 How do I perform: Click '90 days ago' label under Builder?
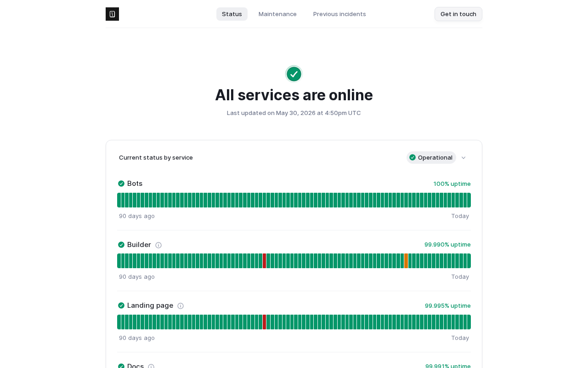[137, 276]
